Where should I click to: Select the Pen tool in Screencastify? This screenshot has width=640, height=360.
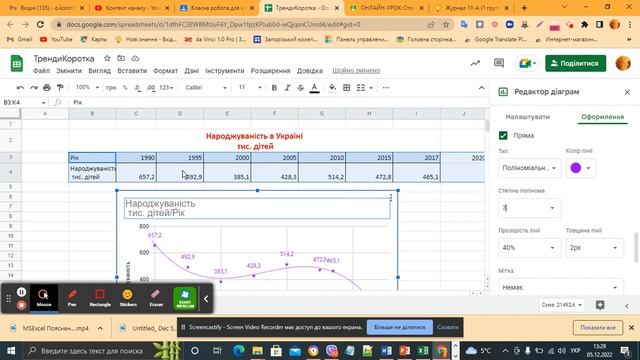[72, 298]
